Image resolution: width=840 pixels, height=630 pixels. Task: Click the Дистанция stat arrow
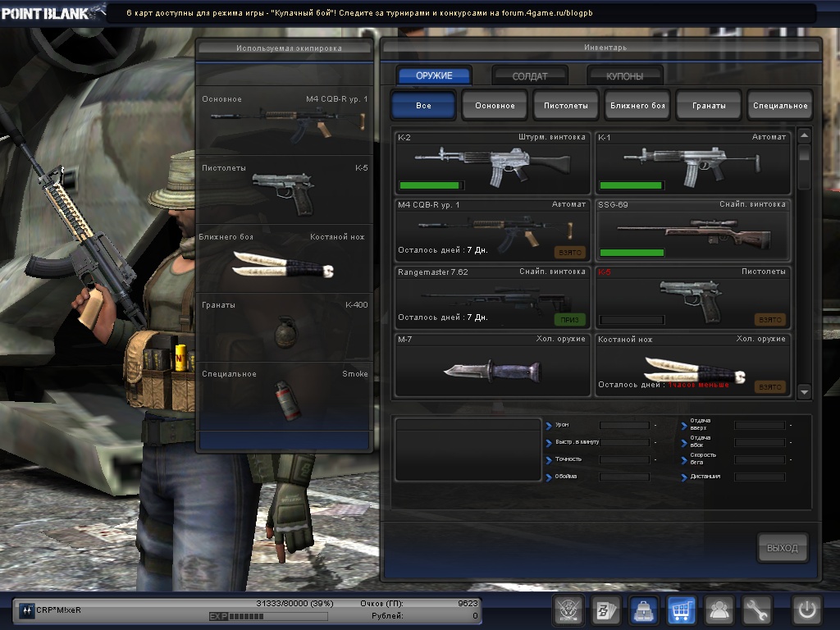pyautogui.click(x=684, y=477)
